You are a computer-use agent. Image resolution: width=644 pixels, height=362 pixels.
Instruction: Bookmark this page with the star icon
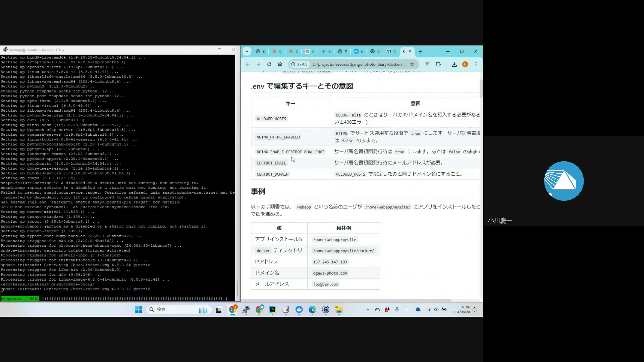412,64
